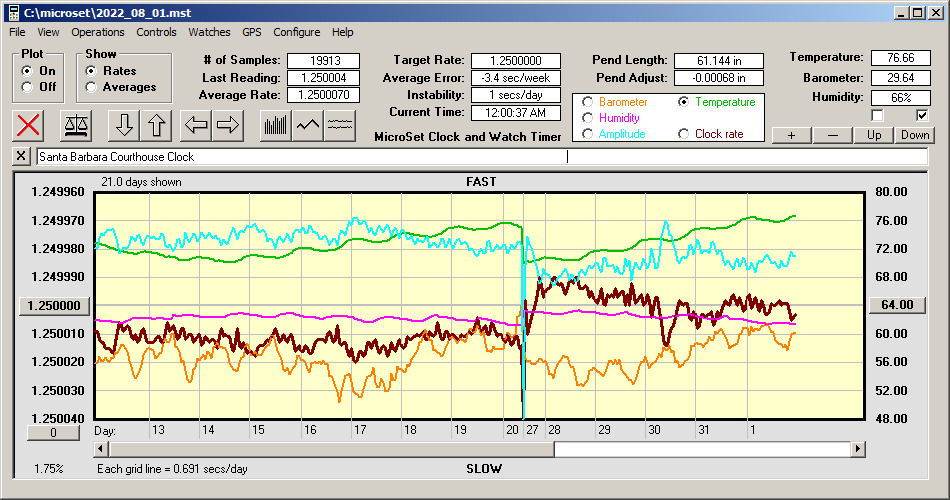Uncheck the checked box under Humidity
The width and height of the screenshot is (950, 500).
[x=922, y=116]
